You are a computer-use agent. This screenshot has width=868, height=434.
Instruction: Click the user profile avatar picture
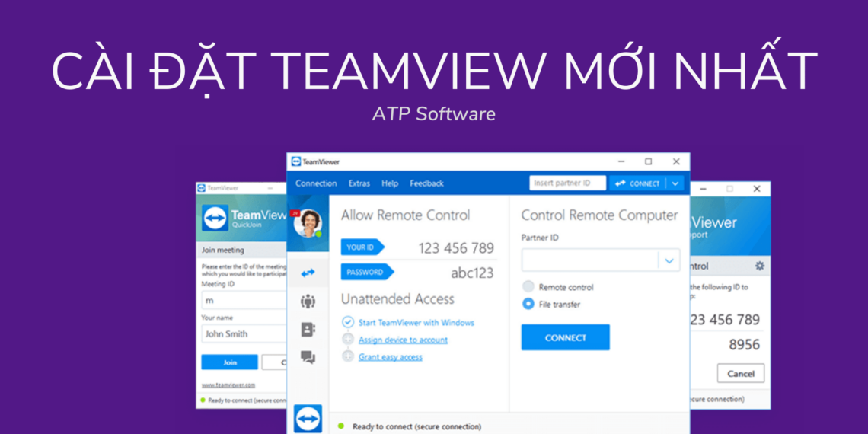pos(308,223)
